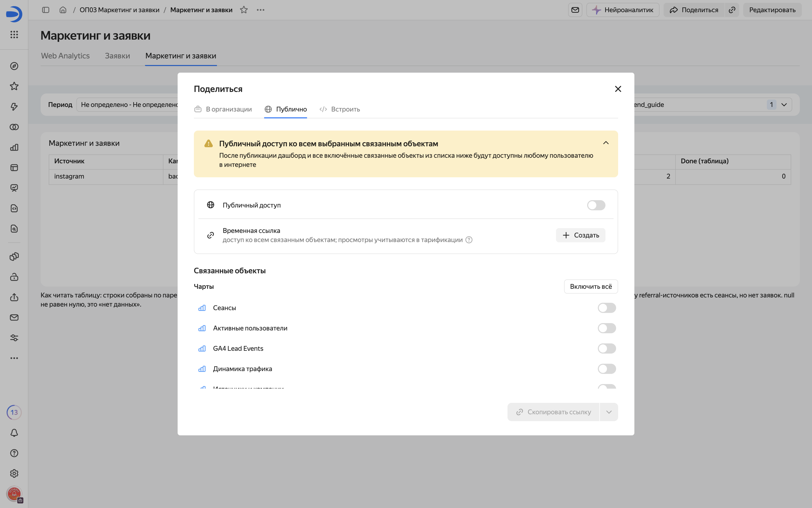Open ОП03 Маркетинг и заявки breadcrumb
812x508 pixels.
click(x=120, y=10)
